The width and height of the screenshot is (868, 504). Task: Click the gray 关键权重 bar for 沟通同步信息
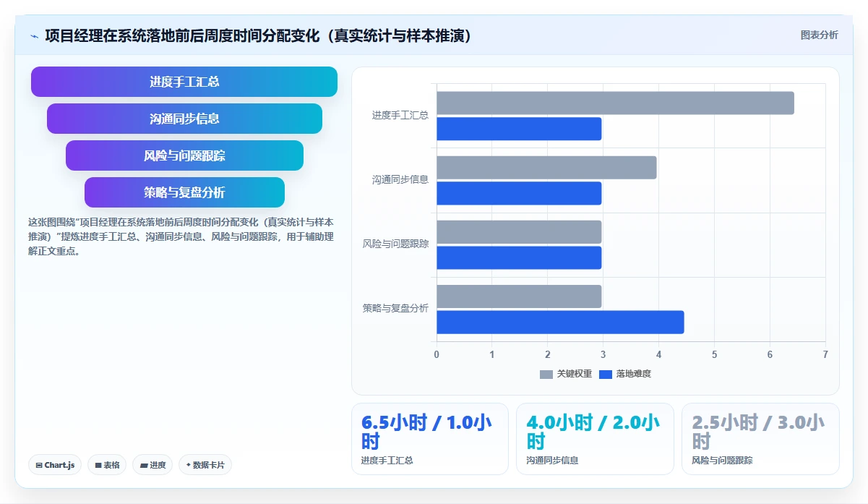[x=546, y=168]
